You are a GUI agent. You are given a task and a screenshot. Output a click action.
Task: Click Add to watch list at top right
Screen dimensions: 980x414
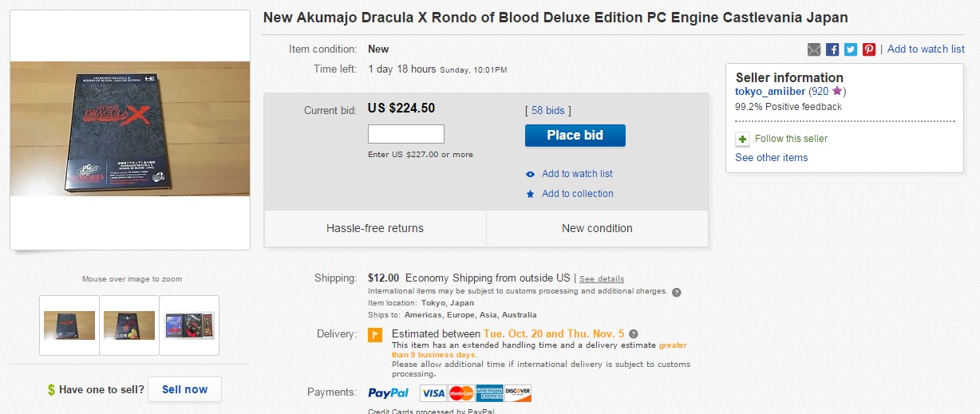(926, 49)
